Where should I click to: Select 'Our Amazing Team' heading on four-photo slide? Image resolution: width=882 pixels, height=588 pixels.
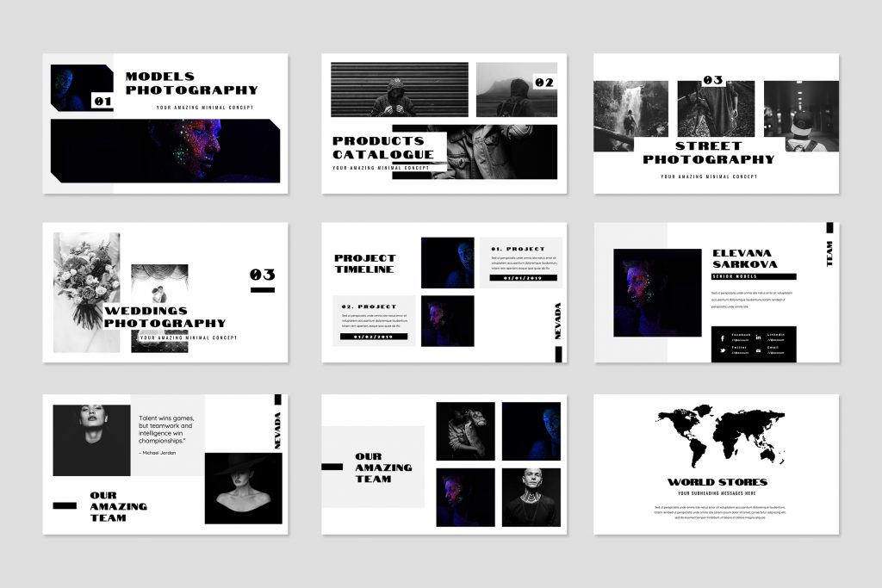(383, 467)
